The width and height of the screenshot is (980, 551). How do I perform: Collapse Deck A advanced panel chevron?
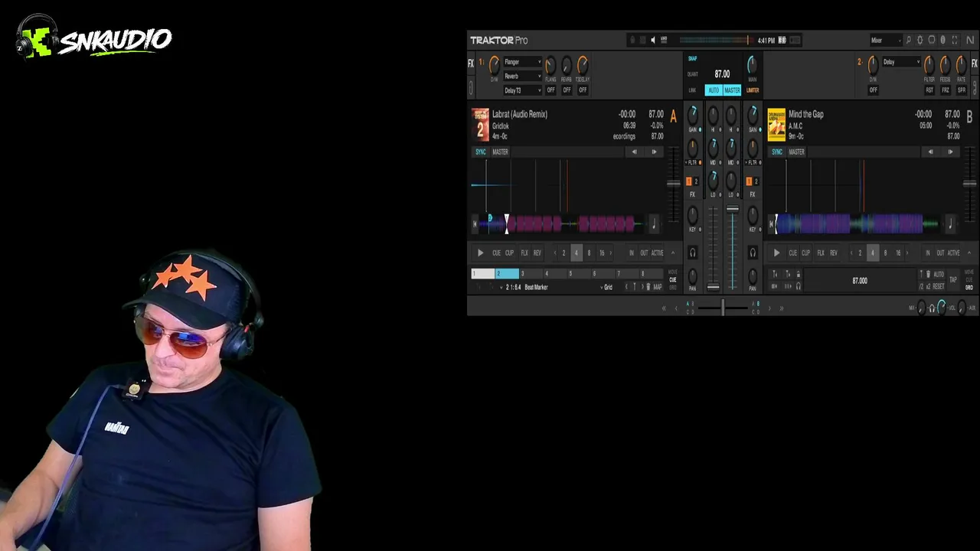pyautogui.click(x=673, y=253)
